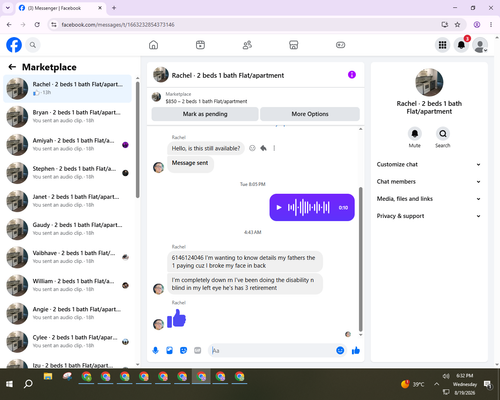This screenshot has width=500, height=400.
Task: Open the Marketplace storefront icon
Action: 294,45
